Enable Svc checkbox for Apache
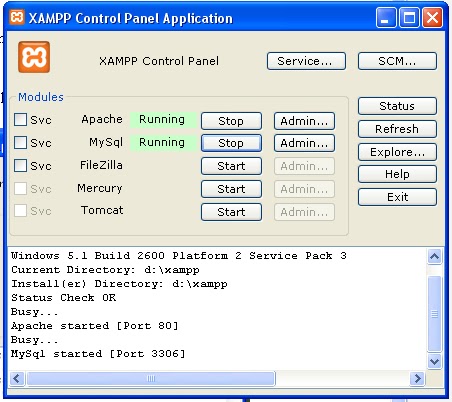The image size is (452, 402). tap(21, 119)
